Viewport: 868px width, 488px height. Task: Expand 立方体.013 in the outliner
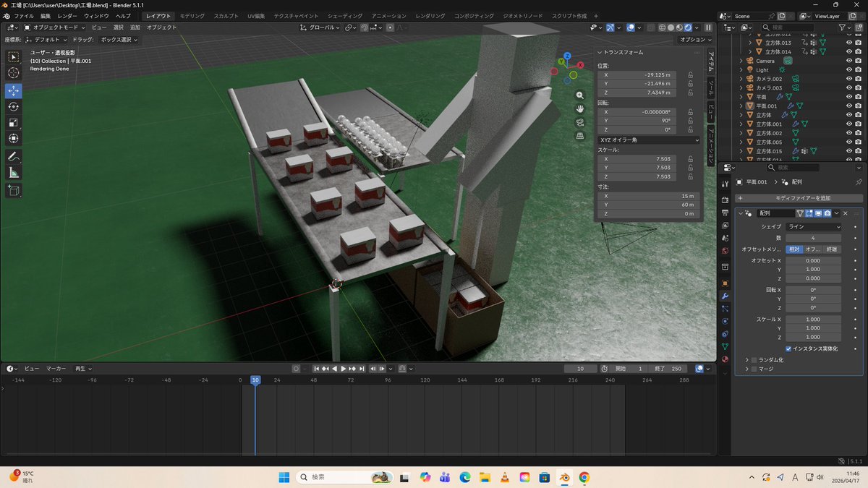click(x=751, y=43)
